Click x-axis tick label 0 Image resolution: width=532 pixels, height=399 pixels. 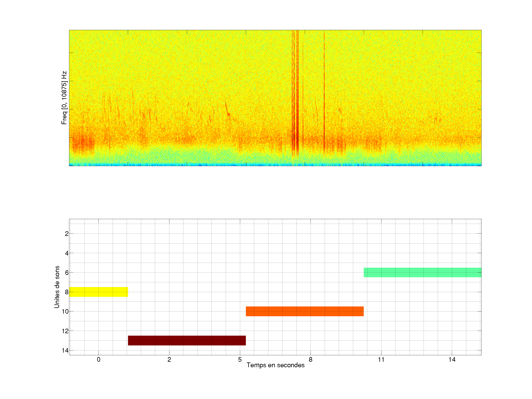click(x=99, y=359)
